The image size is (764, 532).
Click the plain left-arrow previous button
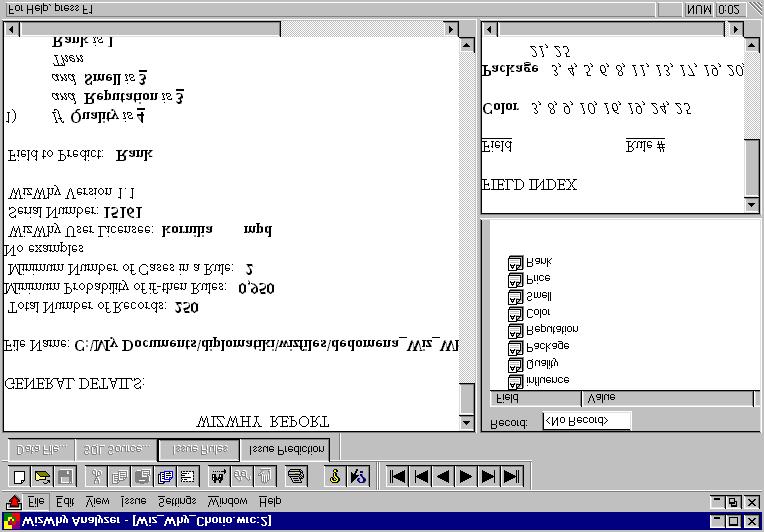[x=443, y=476]
